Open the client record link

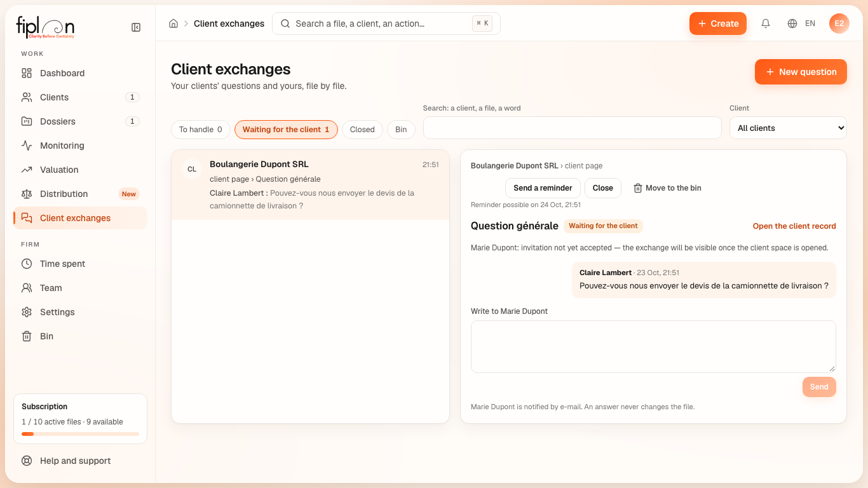point(794,226)
